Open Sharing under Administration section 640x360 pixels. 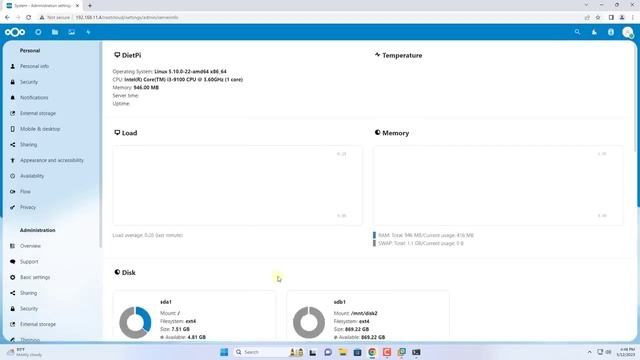point(29,293)
